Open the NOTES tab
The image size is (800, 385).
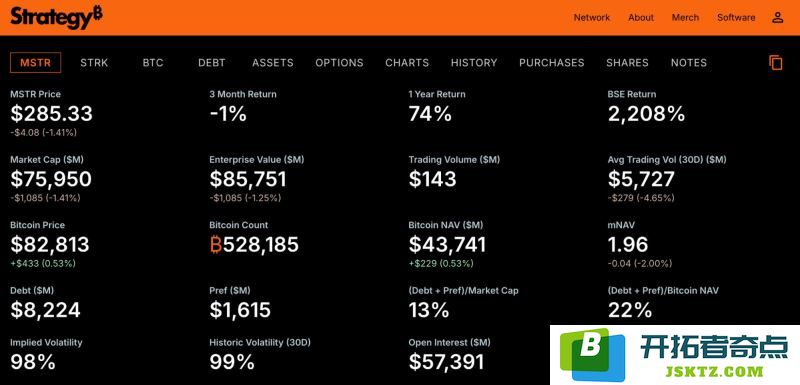click(x=689, y=63)
